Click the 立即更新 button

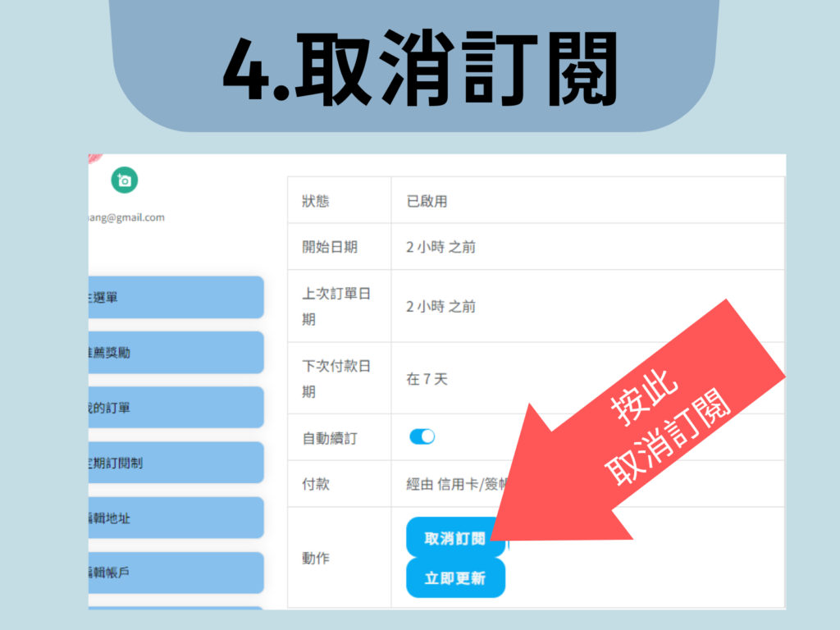(x=455, y=578)
